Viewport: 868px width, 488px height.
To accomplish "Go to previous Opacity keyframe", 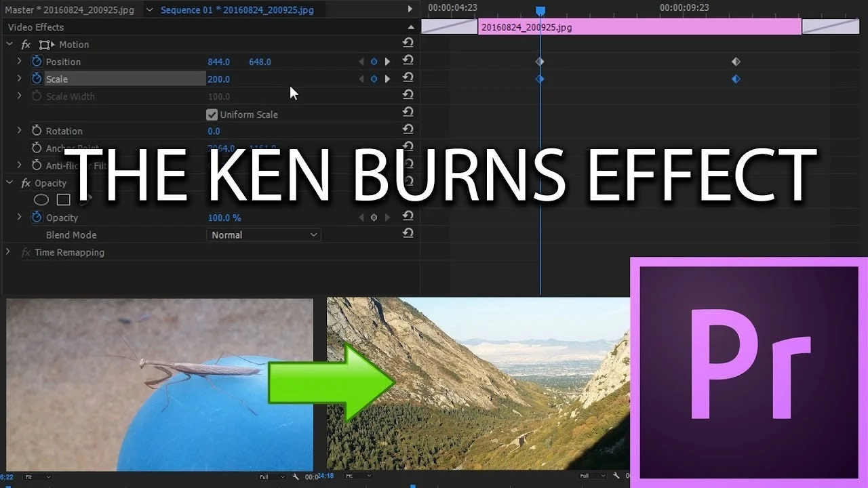I will [361, 218].
